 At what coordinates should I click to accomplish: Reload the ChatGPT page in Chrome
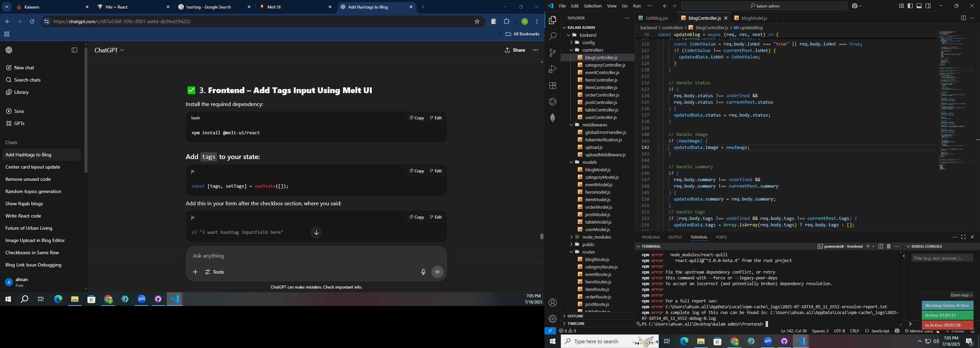click(x=32, y=22)
